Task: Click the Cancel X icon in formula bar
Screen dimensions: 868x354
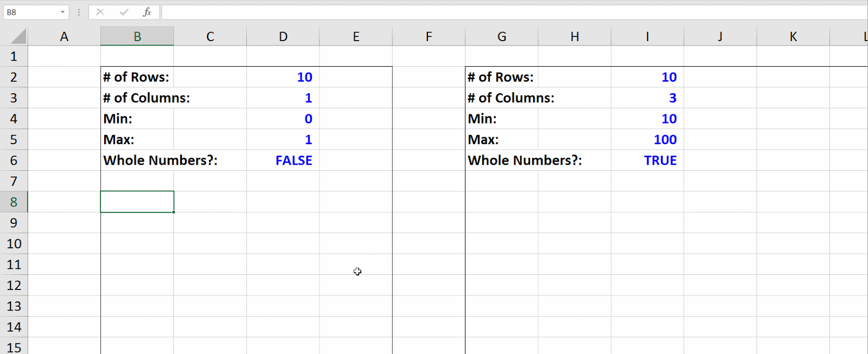Action: click(100, 12)
